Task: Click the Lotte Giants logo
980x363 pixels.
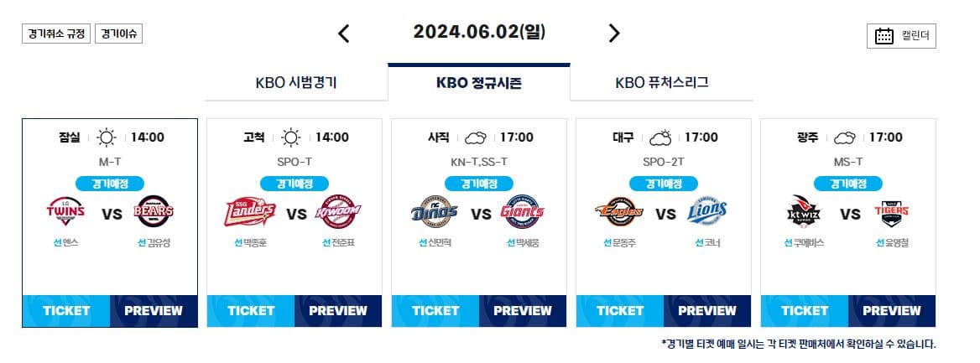Action: (x=523, y=212)
